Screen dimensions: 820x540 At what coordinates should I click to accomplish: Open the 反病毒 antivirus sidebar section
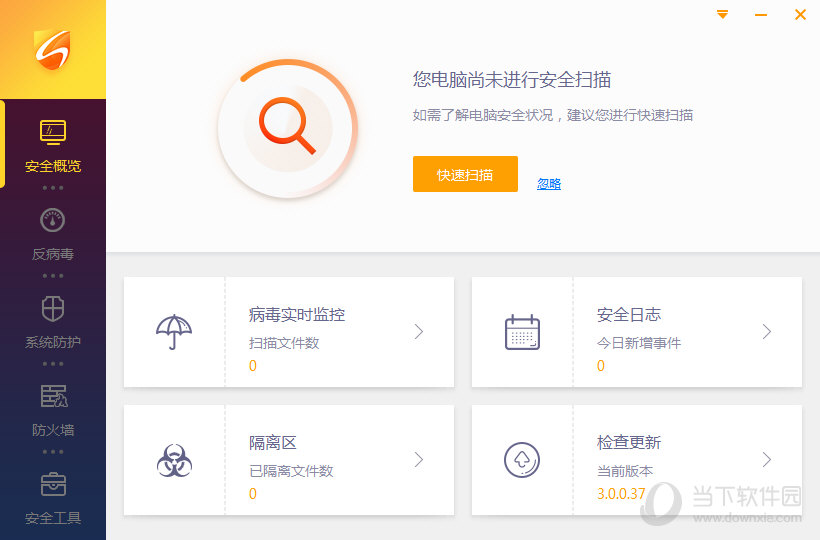[52, 234]
